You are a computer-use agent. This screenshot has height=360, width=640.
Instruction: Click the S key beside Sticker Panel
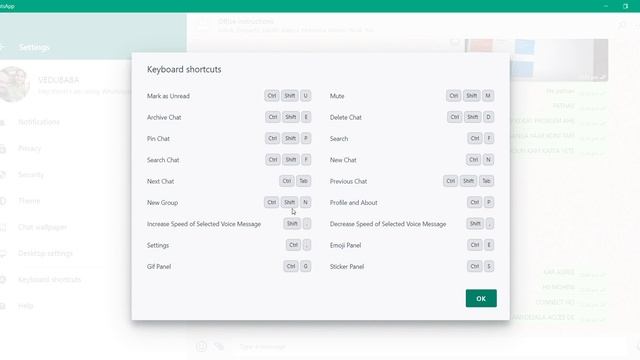489,266
